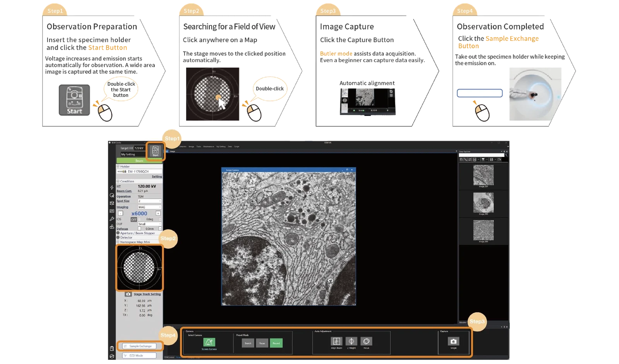The height and width of the screenshot is (364, 619).
Task: Click the search magnifier in Data Explorer
Action: click(506, 155)
